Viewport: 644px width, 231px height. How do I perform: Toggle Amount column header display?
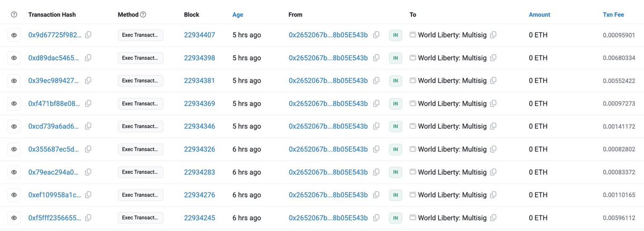coord(539,15)
